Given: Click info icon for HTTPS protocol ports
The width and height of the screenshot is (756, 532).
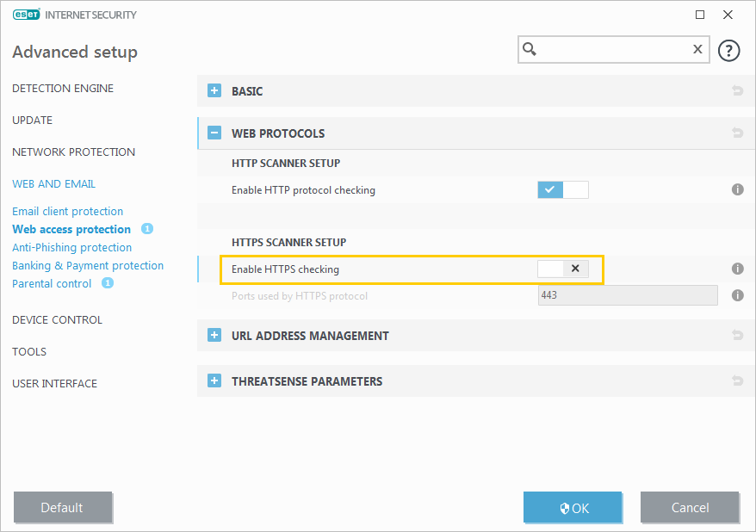Looking at the screenshot, I should (x=737, y=295).
